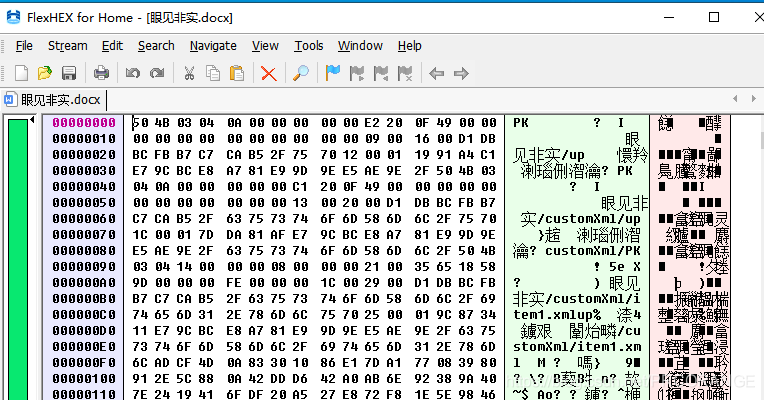
Task: Click the green data map bar
Action: coord(18,258)
